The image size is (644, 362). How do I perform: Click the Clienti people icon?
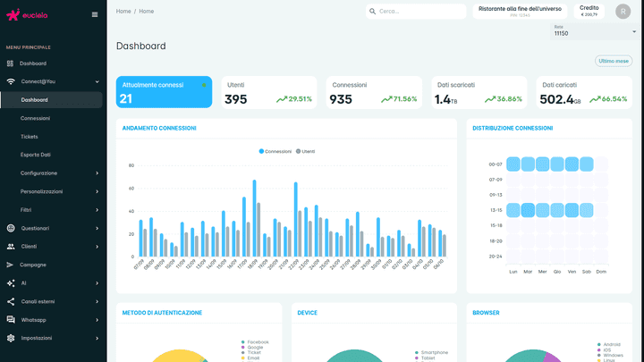point(11,247)
